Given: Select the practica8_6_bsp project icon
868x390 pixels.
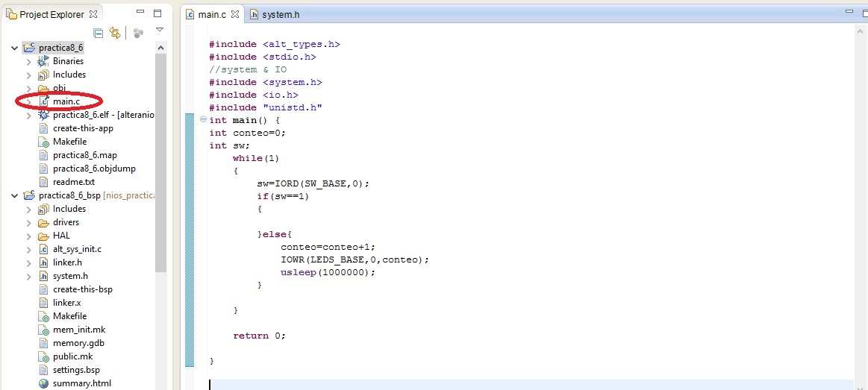Looking at the screenshot, I should [29, 195].
